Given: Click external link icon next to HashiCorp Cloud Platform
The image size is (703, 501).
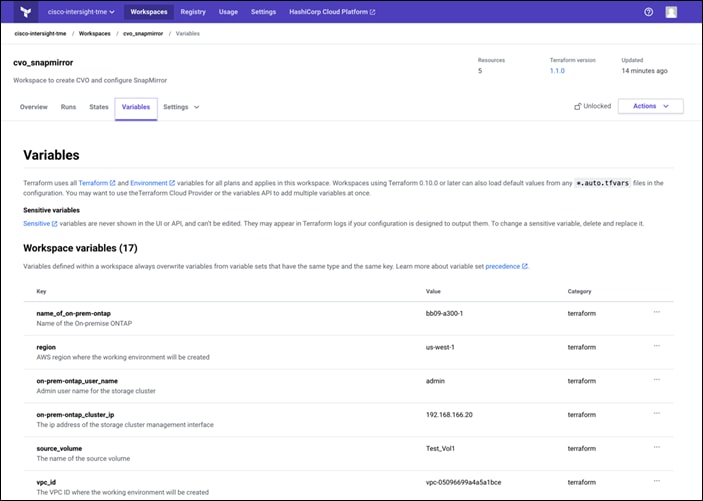Looking at the screenshot, I should [372, 12].
